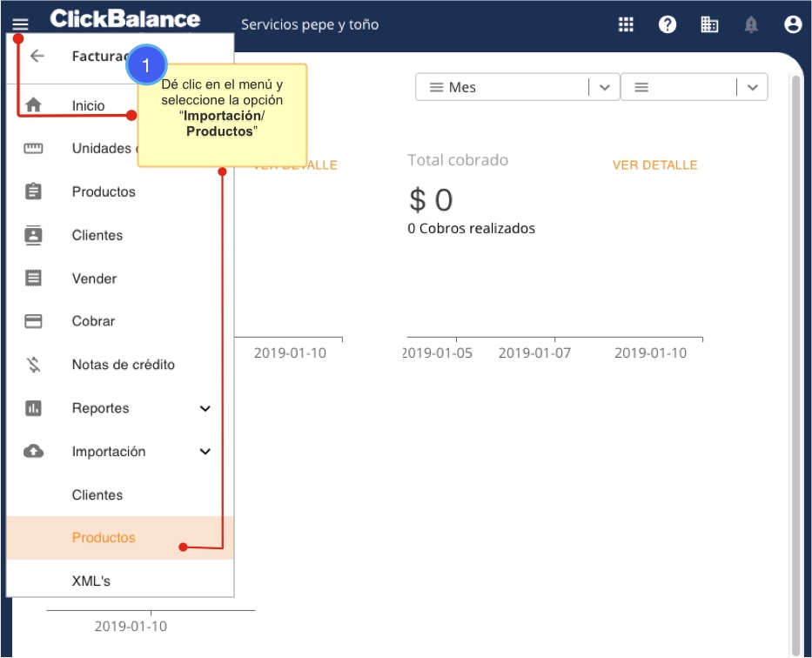Click the Inicio home icon
Screen dimensions: 812x658
(34, 105)
